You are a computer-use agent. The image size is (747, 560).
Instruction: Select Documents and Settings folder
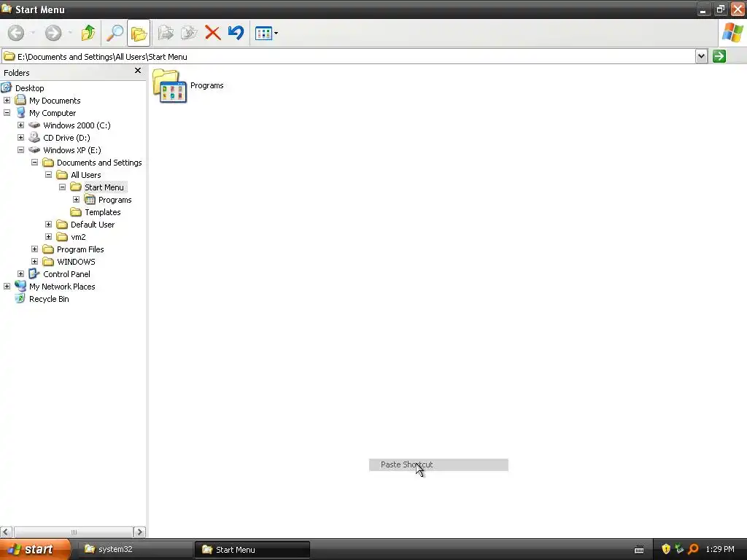pyautogui.click(x=99, y=163)
